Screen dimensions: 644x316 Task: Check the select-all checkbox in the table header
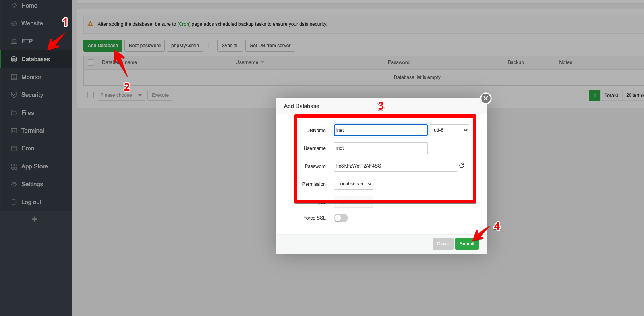[x=91, y=62]
